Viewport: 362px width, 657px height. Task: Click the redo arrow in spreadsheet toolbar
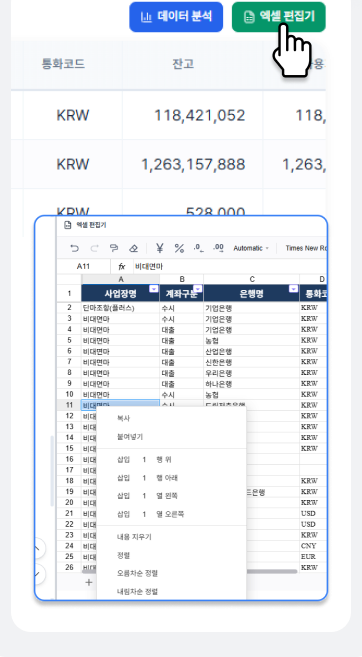(94, 248)
